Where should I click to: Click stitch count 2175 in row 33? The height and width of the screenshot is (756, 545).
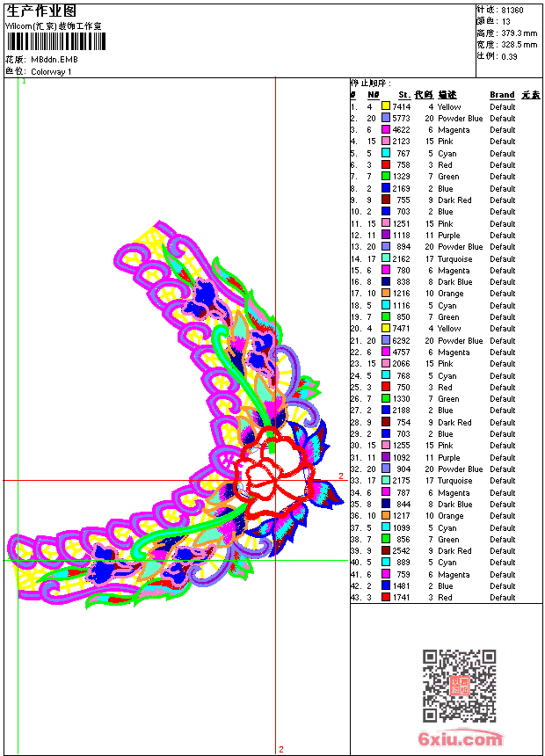(x=401, y=481)
